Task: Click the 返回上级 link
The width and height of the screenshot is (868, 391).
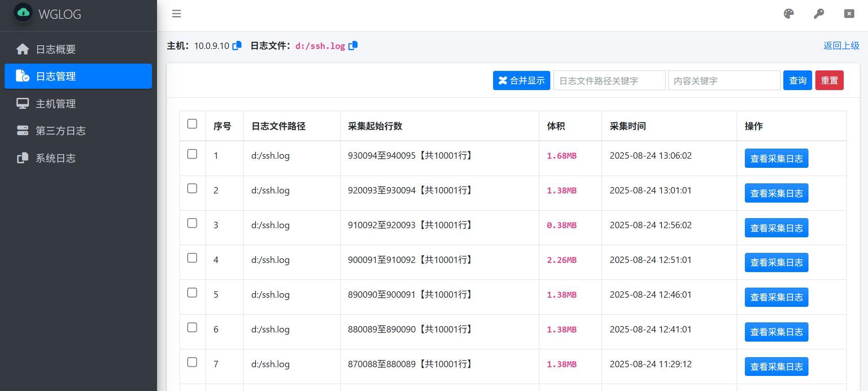Action: [841, 46]
